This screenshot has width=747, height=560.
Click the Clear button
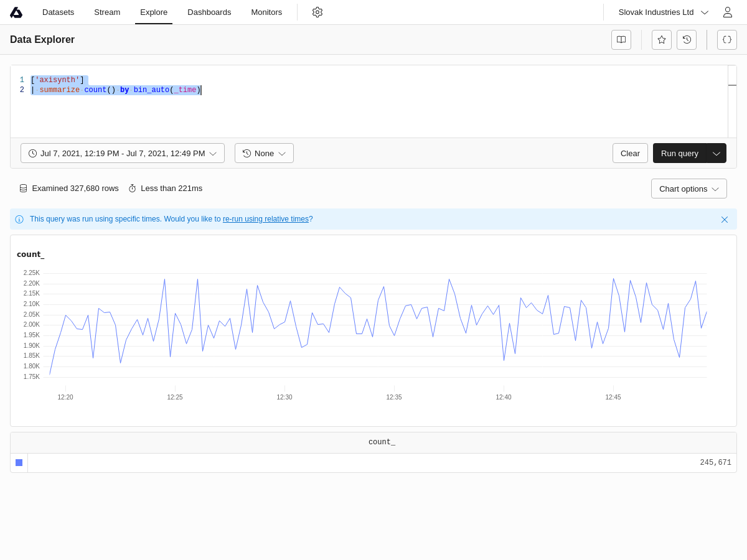tap(630, 153)
